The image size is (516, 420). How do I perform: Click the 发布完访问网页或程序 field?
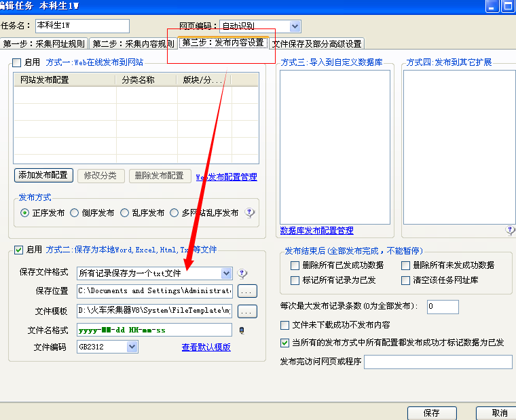coord(438,362)
